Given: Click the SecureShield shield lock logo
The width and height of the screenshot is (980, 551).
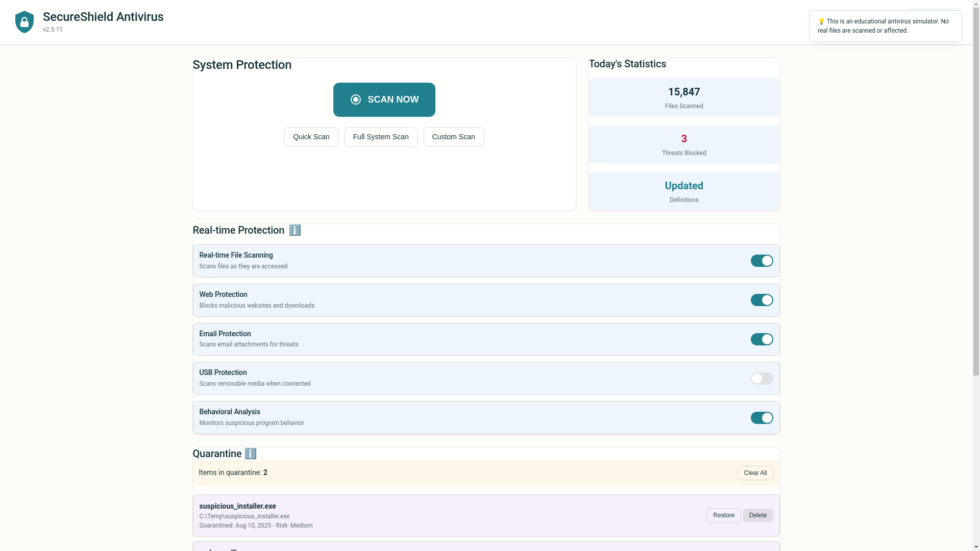Looking at the screenshot, I should 24,22.
